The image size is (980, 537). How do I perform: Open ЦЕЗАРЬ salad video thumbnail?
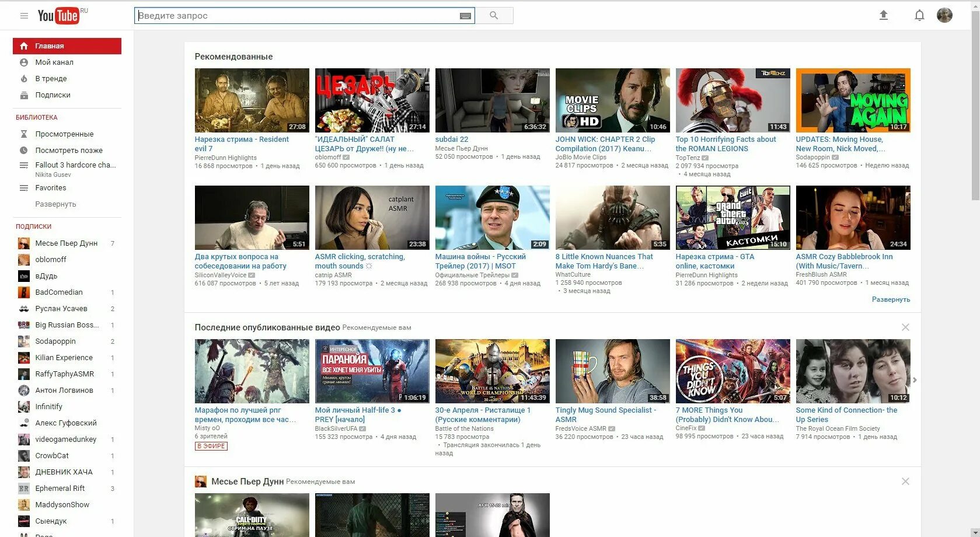[372, 100]
